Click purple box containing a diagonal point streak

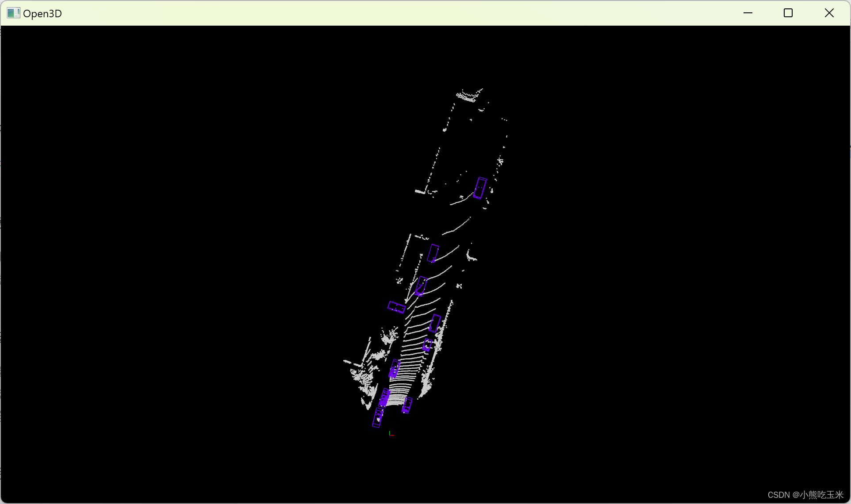[x=421, y=286]
